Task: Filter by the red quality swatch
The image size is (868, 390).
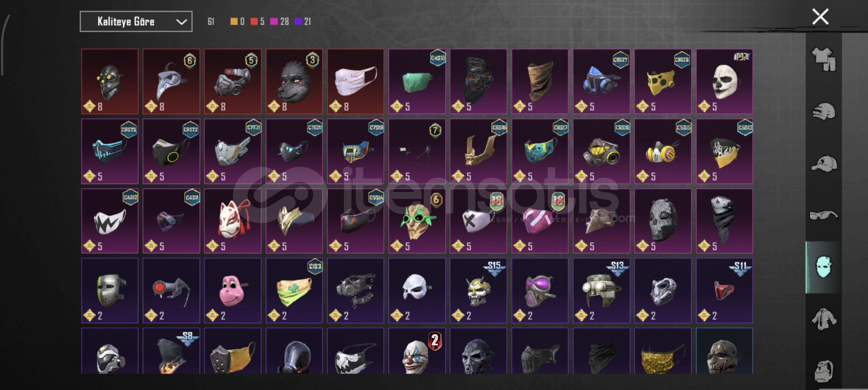Action: tap(254, 22)
